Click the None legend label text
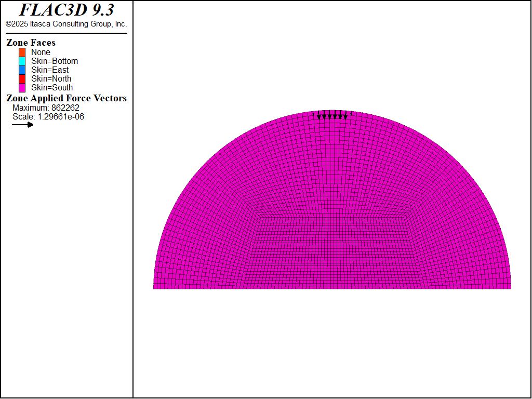This screenshot has width=532, height=399. 41,52
